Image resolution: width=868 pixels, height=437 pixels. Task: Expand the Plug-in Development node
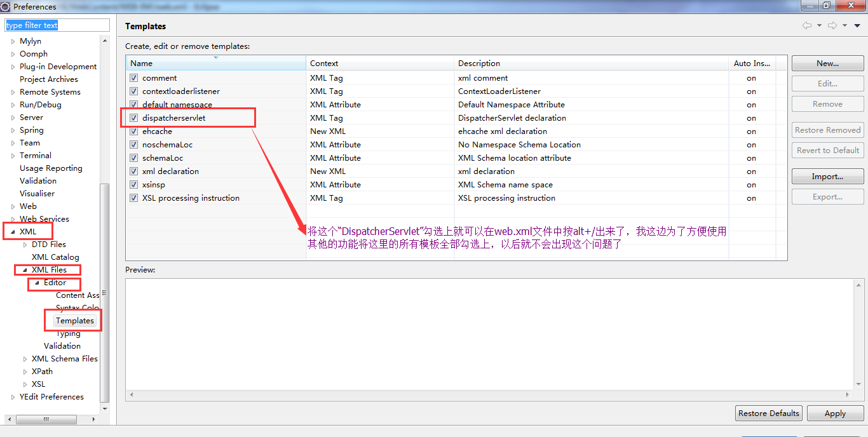(13, 67)
